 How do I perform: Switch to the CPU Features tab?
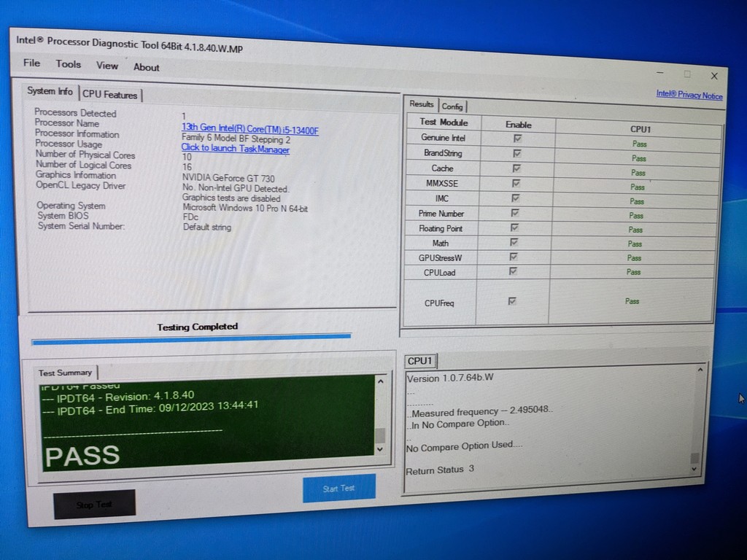[110, 94]
